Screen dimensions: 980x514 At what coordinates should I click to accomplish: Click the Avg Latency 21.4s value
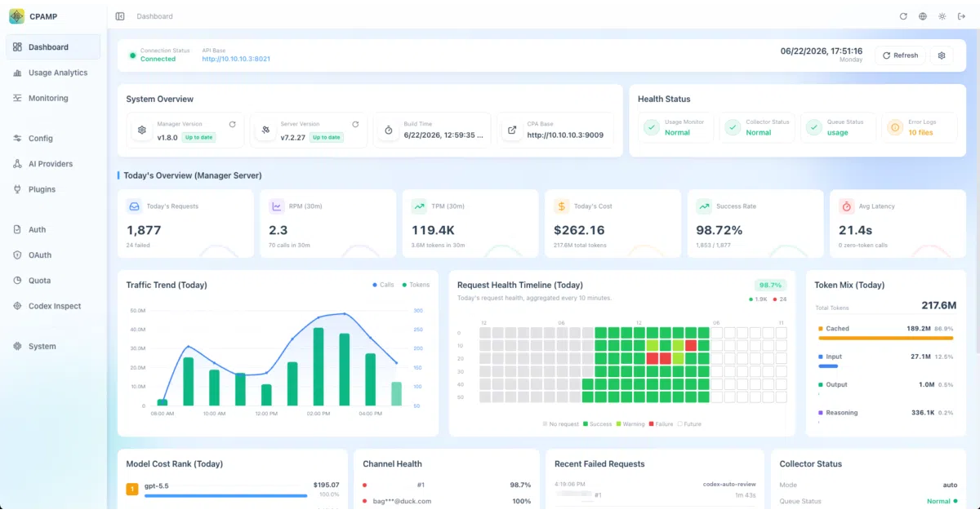tap(856, 230)
